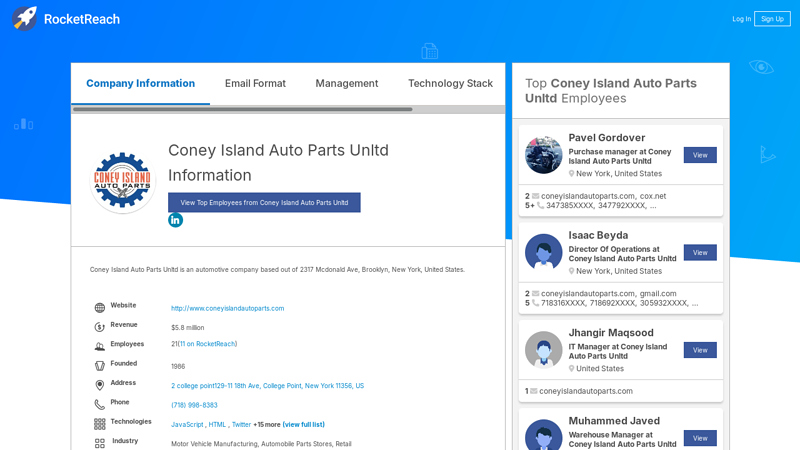Screen dimensions: 800x450
Task: Click the $5.8 million revenue value
Action: click(188, 328)
